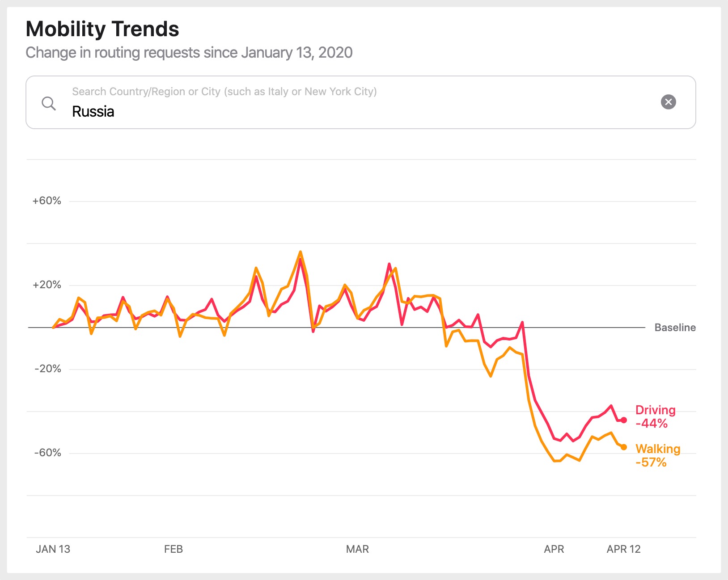Click the red Driving endpoint dot
Viewport: 728px width, 580px height.
pos(624,420)
